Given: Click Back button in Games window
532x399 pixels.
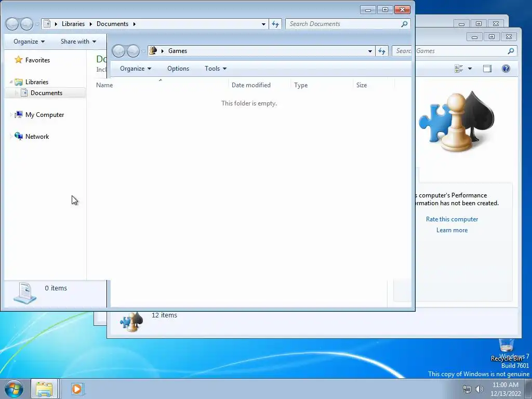Looking at the screenshot, I should pyautogui.click(x=119, y=51).
